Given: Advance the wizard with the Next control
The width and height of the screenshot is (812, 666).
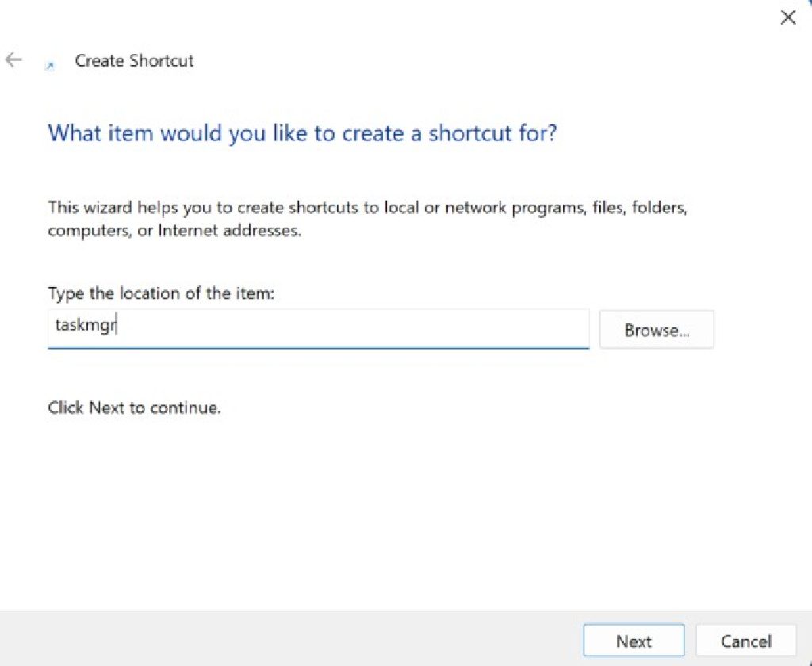Looking at the screenshot, I should pyautogui.click(x=633, y=641).
